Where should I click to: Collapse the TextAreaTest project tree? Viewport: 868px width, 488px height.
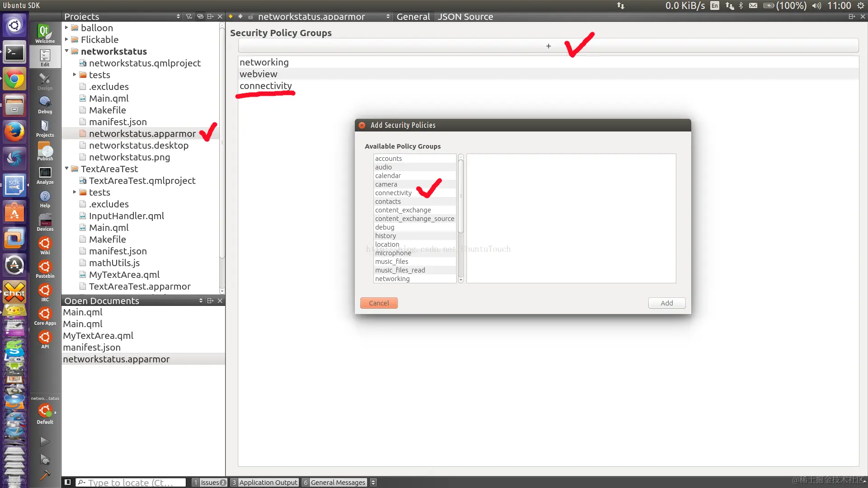66,169
